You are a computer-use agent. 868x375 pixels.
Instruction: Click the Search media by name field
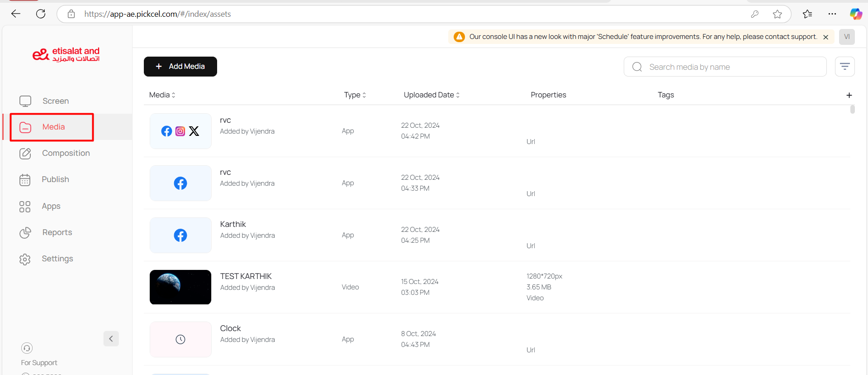[x=733, y=67]
